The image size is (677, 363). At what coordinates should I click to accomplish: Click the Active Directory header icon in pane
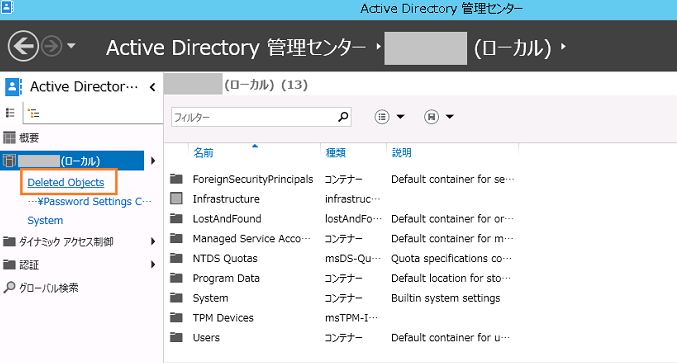(13, 87)
